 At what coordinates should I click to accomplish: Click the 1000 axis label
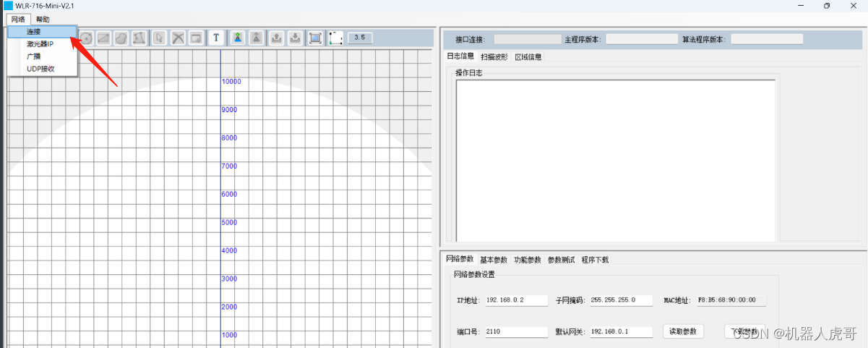click(229, 335)
